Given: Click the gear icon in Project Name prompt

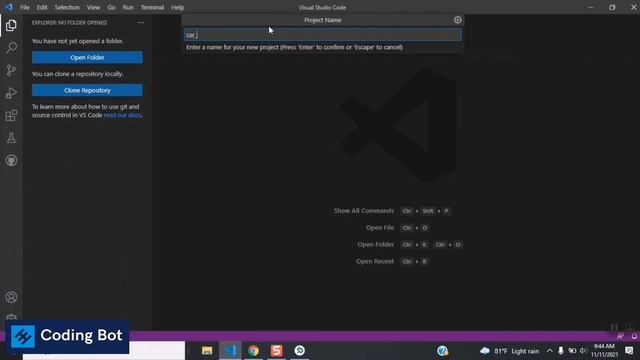Looking at the screenshot, I should point(458,20).
